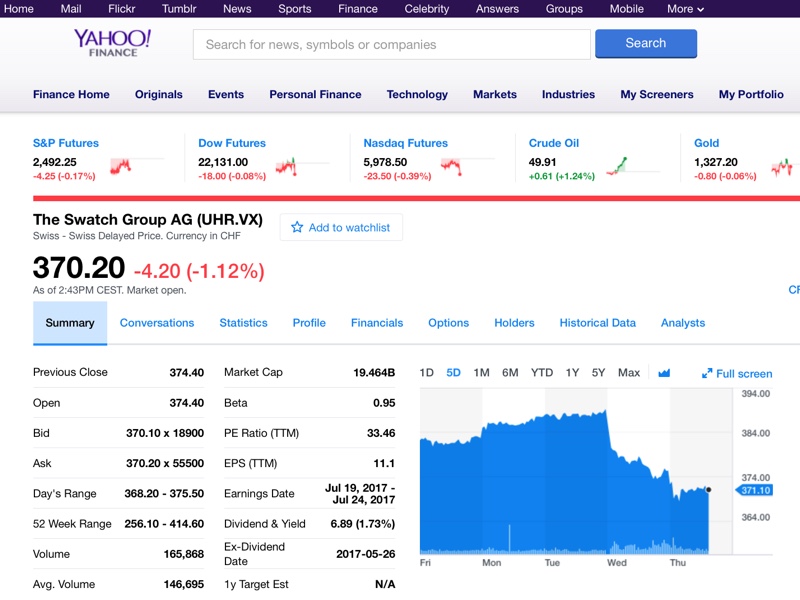Click the Crude Oil mini chart
This screenshot has width=800, height=600.
[x=618, y=166]
